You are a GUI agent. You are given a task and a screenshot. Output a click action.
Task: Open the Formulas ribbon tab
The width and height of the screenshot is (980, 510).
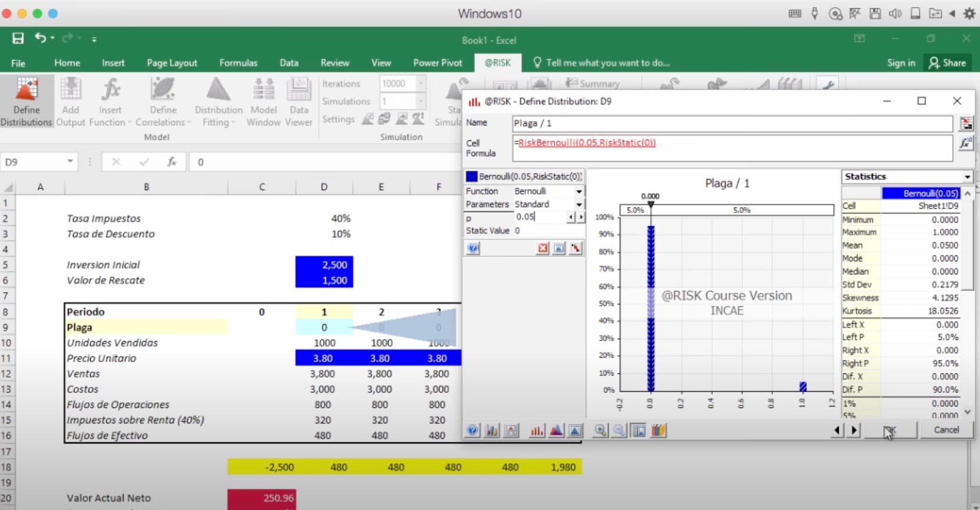pos(238,63)
